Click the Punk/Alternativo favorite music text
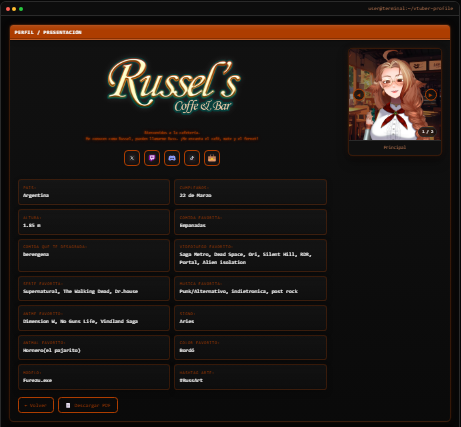 click(239, 291)
